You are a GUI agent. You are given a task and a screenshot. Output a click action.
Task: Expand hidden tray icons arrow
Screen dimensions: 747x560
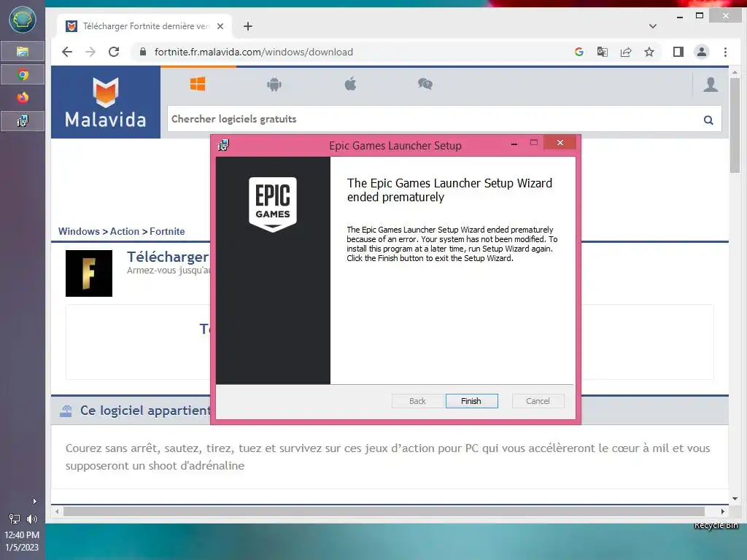(x=34, y=501)
